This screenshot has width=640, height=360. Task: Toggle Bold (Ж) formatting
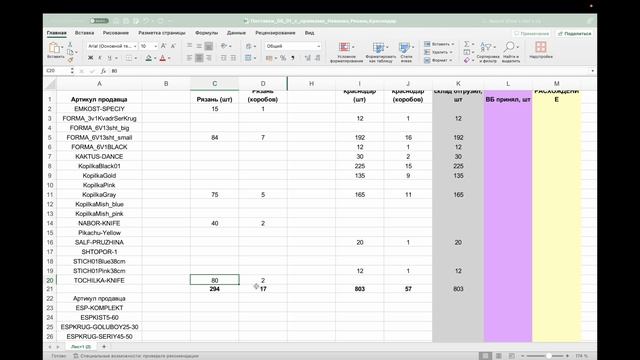pos(91,58)
